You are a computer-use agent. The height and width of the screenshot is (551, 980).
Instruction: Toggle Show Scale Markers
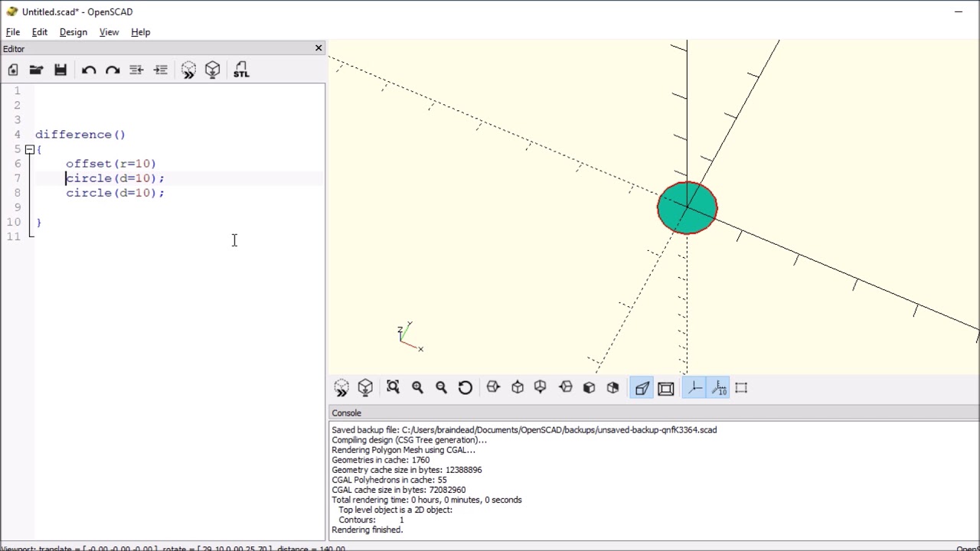coord(718,388)
